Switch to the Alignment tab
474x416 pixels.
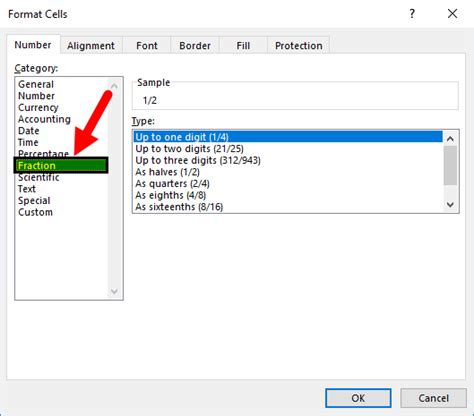pos(91,46)
